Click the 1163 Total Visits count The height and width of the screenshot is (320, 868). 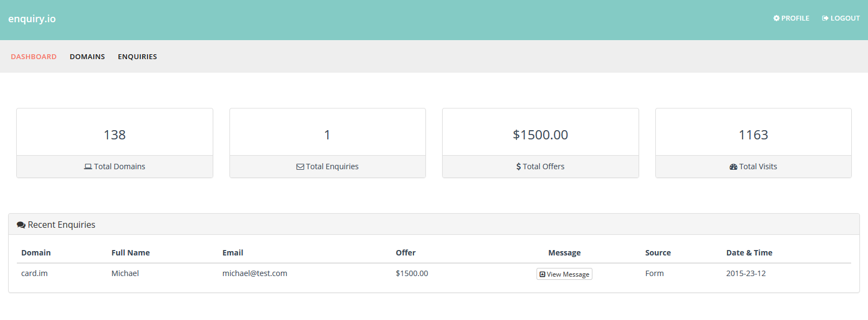point(753,135)
